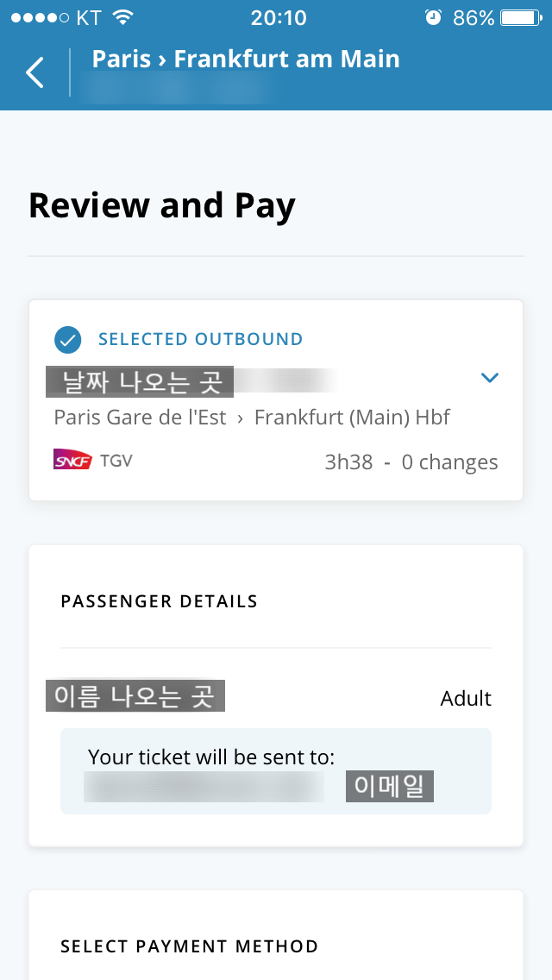This screenshot has height=980, width=552.
Task: Tap the outbound date text
Action: point(190,380)
